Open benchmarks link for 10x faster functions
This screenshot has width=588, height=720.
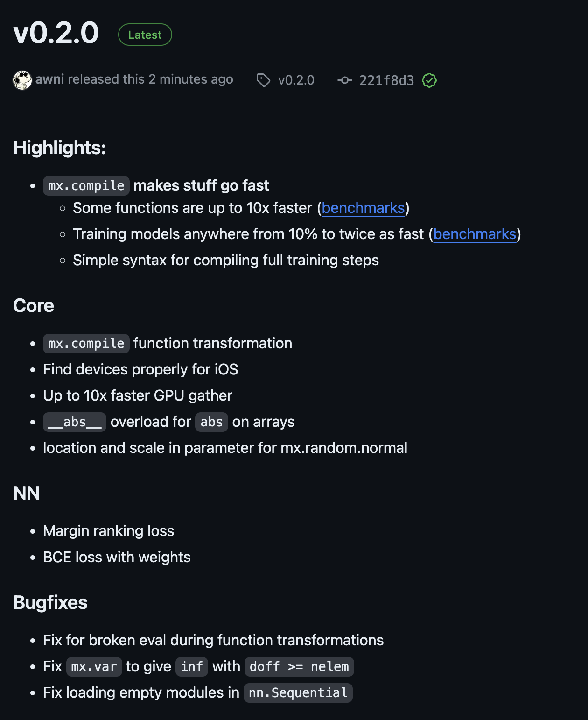(363, 208)
